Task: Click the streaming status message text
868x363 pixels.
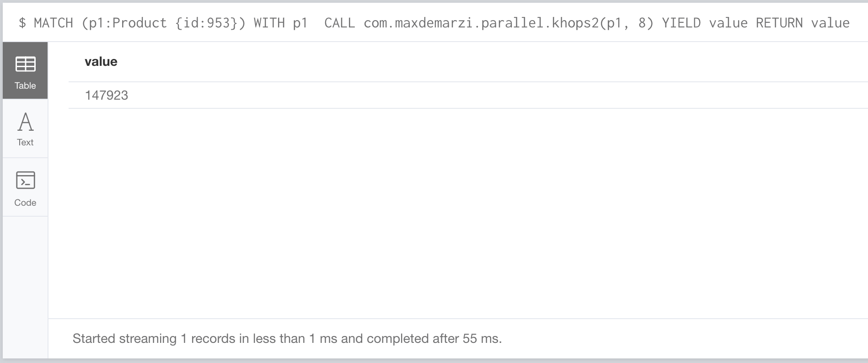Action: pyautogui.click(x=287, y=339)
